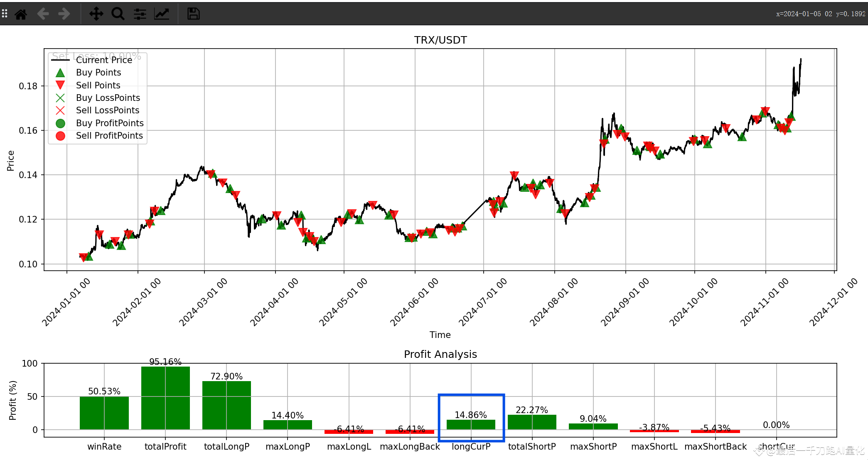Click the Back arrow in toolbar
Image resolution: width=868 pixels, height=460 pixels.
pyautogui.click(x=43, y=14)
